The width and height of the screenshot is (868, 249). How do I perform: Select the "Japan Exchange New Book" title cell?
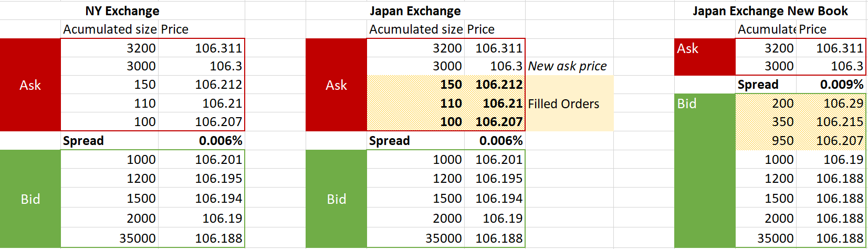(x=770, y=11)
